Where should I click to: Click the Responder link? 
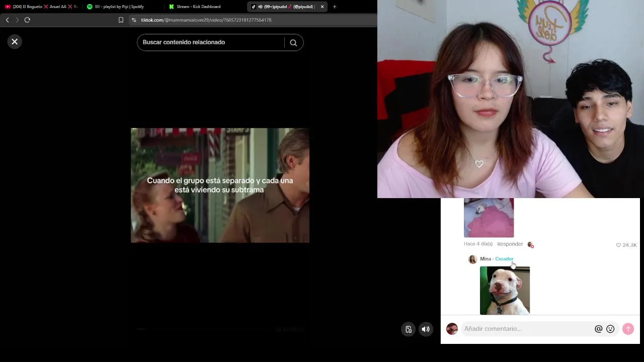coord(510,244)
